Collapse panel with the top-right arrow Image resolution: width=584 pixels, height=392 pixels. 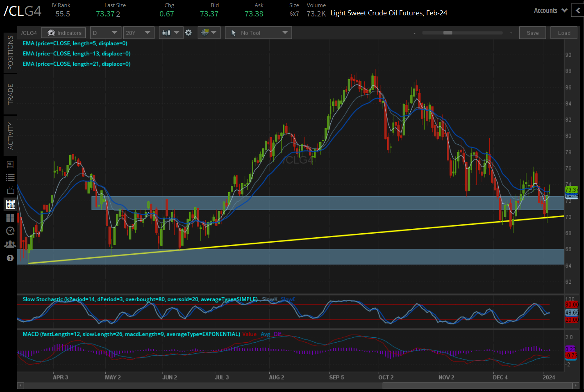(x=578, y=11)
